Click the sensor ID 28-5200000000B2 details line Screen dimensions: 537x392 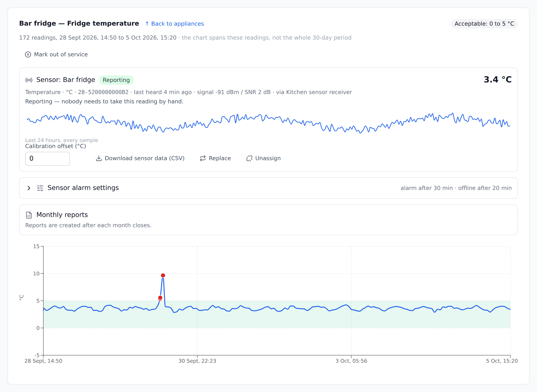pos(188,92)
